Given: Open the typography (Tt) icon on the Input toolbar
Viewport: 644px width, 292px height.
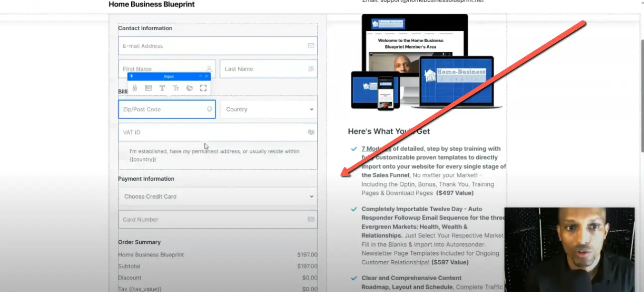Looking at the screenshot, I should [176, 88].
